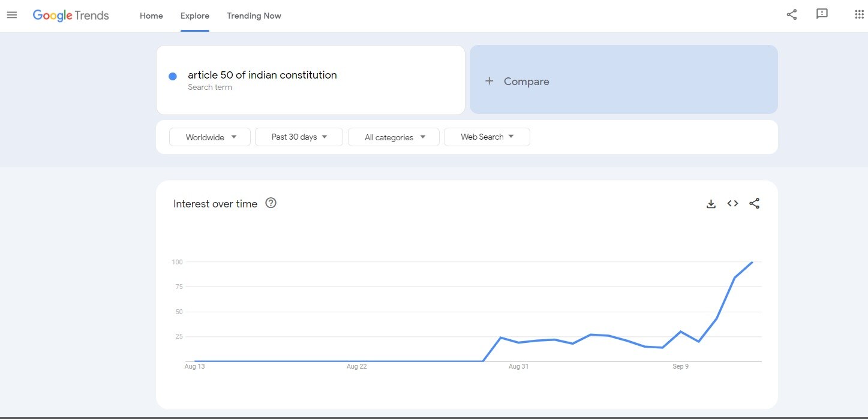Click the share icon in header
Image resolution: width=868 pixels, height=419 pixels.
click(x=791, y=15)
